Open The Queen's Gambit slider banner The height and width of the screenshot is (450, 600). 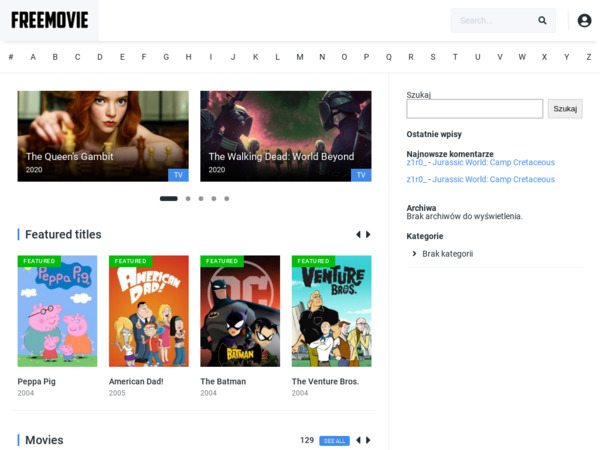tap(103, 136)
